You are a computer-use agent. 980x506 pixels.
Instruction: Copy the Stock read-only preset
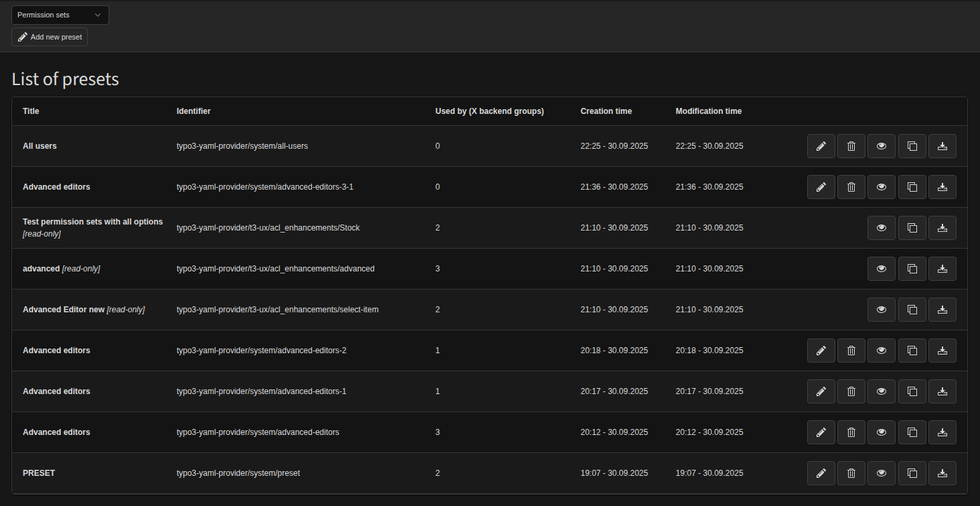[x=912, y=228]
